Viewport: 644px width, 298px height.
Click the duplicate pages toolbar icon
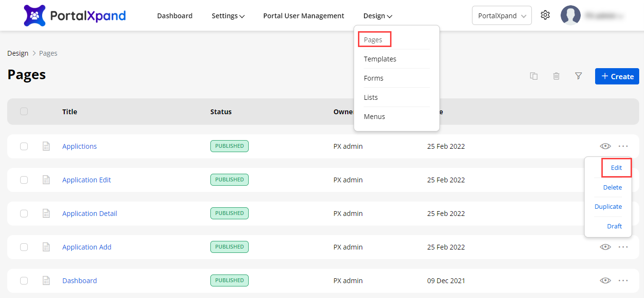pyautogui.click(x=533, y=76)
